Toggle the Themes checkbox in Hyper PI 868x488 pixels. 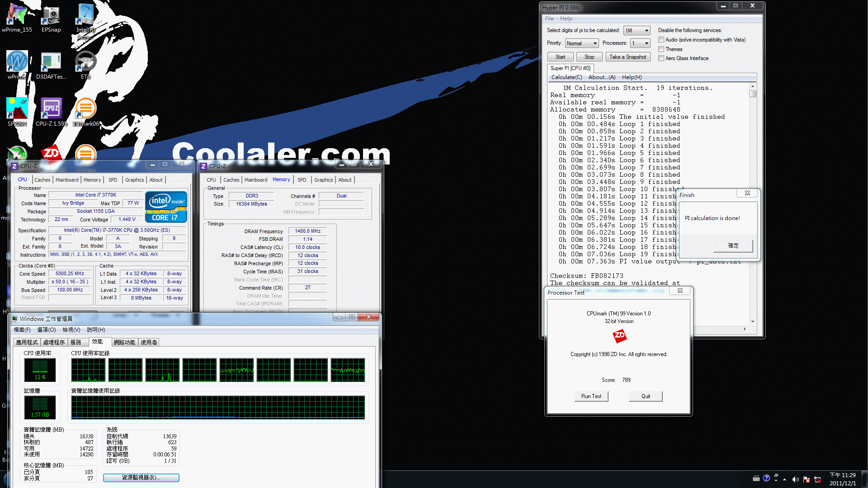point(661,49)
